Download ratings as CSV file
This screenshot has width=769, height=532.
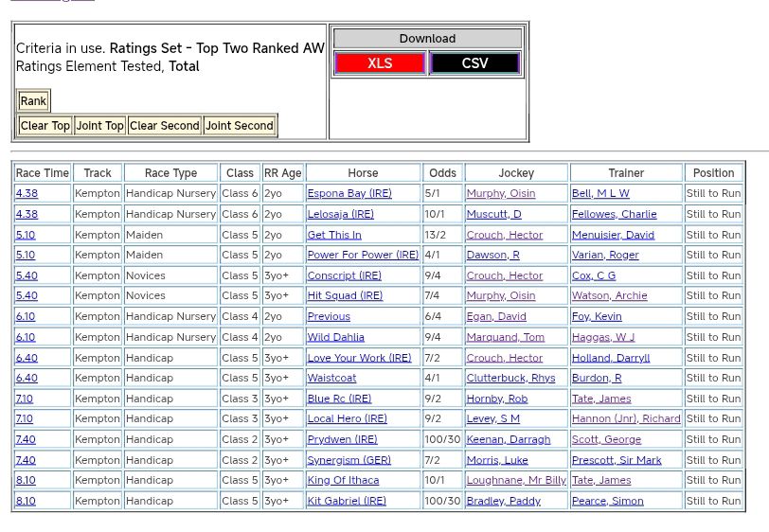click(x=474, y=63)
